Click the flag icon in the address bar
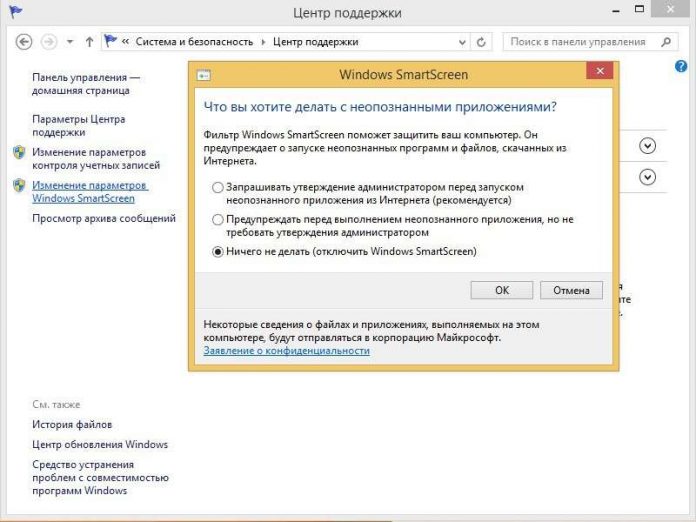Viewport: 696px width, 522px height. click(110, 41)
